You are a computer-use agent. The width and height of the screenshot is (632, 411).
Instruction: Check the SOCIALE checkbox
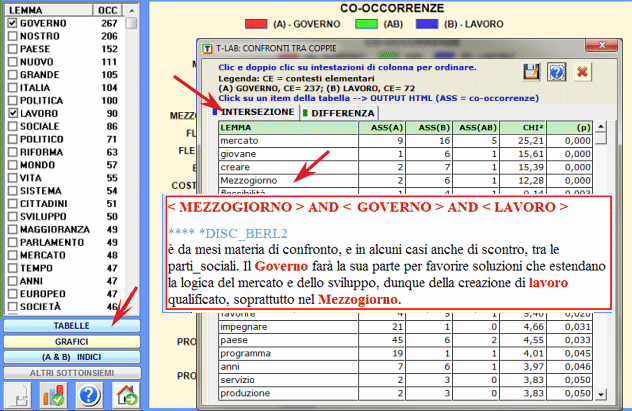(12, 127)
